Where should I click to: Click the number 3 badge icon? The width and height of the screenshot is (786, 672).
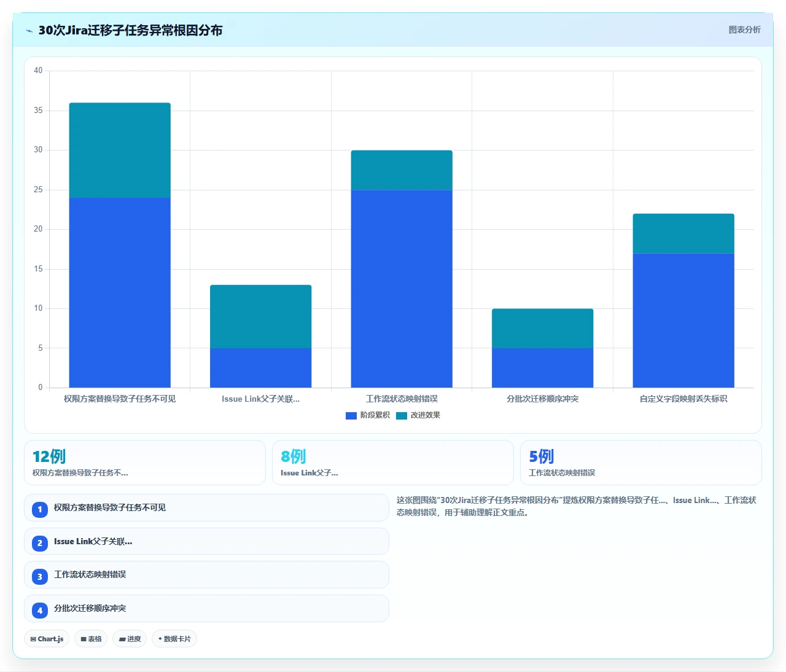[x=40, y=577]
